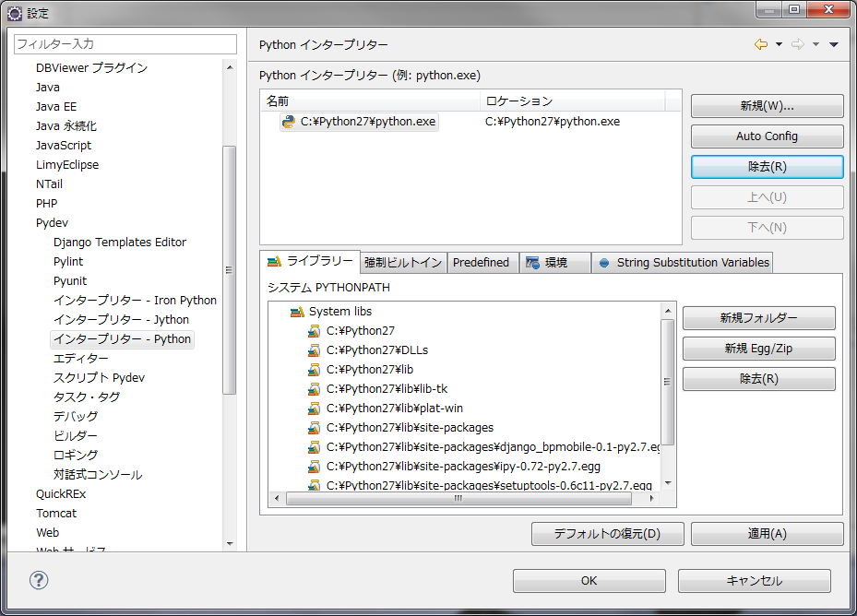Click the icon on the 環境 tab

531,263
